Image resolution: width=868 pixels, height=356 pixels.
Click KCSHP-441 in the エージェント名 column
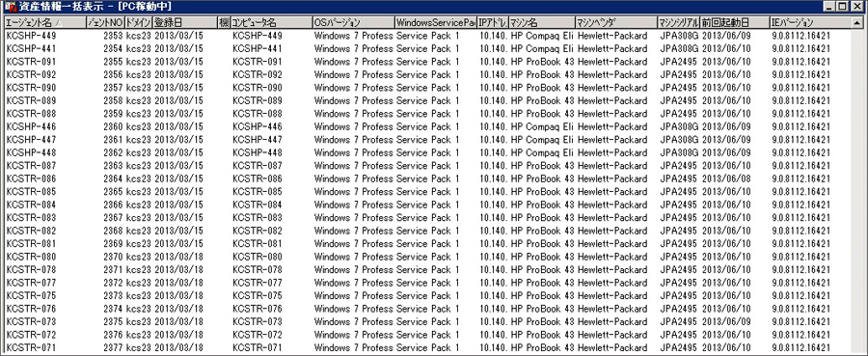click(x=31, y=49)
